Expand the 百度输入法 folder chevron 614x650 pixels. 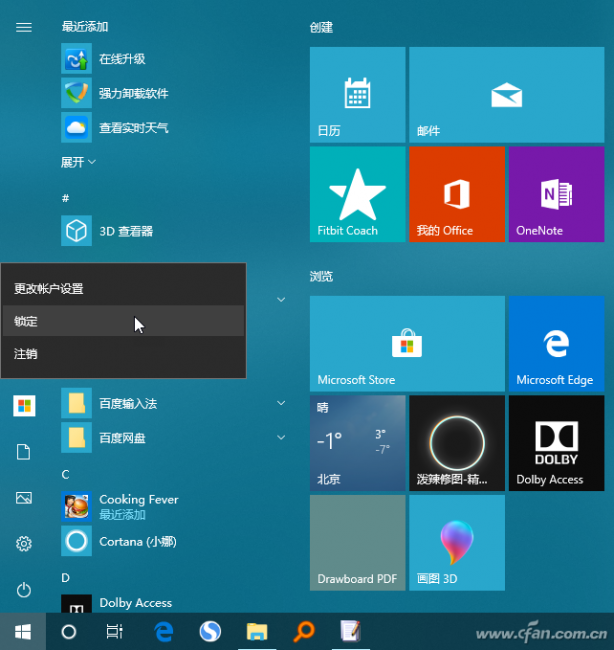[x=281, y=403]
